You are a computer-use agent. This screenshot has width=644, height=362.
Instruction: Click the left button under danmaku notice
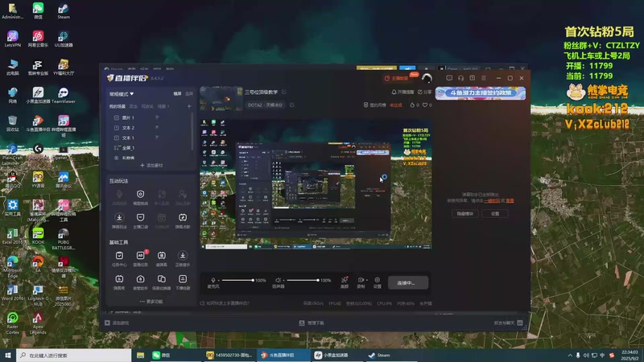point(465,213)
